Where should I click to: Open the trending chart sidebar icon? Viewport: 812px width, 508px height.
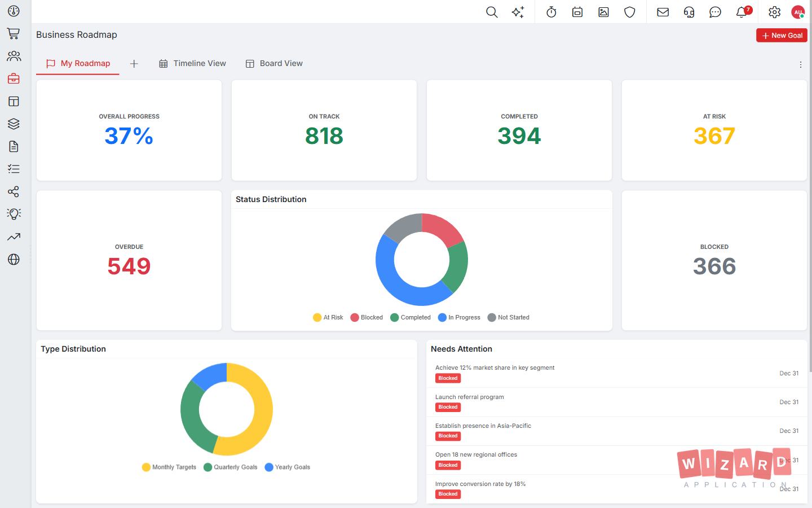click(14, 237)
